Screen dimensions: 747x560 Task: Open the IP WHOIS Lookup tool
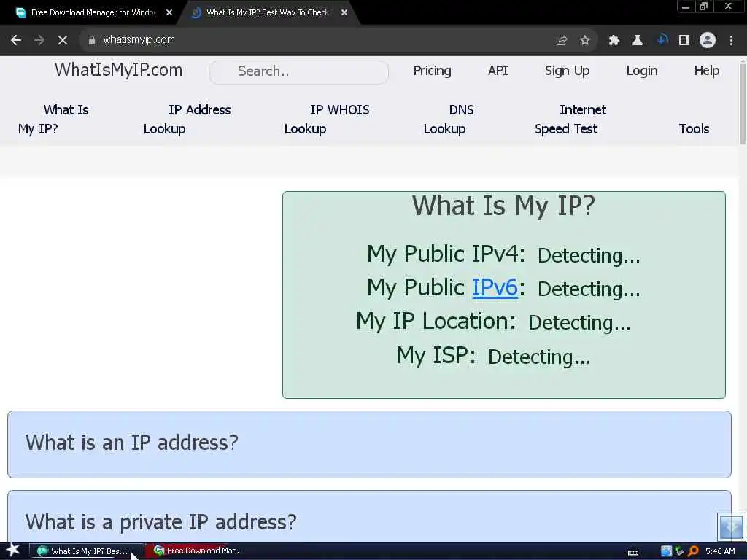pyautogui.click(x=327, y=120)
